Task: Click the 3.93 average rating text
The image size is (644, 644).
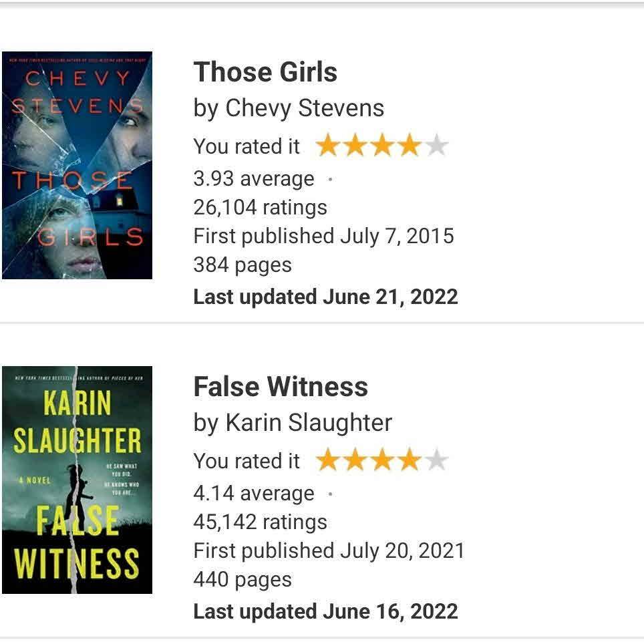Action: point(253,179)
